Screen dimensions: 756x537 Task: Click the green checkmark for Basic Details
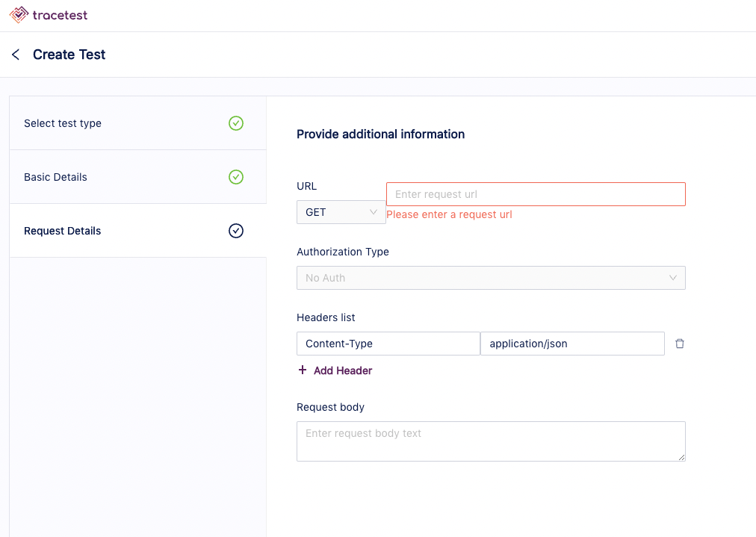coord(236,177)
